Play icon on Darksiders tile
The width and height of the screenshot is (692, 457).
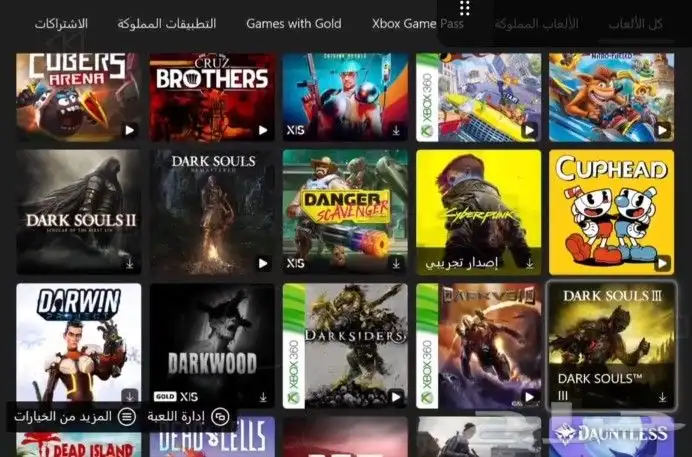pos(396,397)
